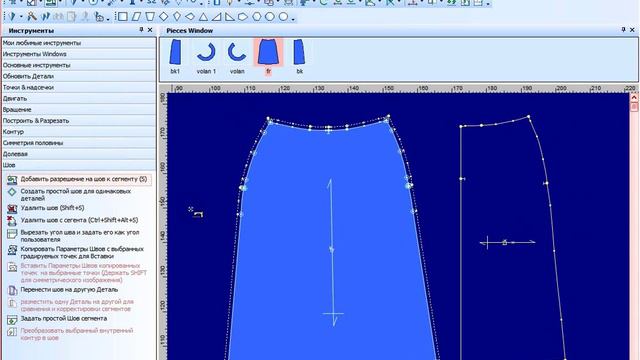Screen dimensions: 640x360
Task: Select the wide rhombus shape tool
Action: (x=190, y=17)
